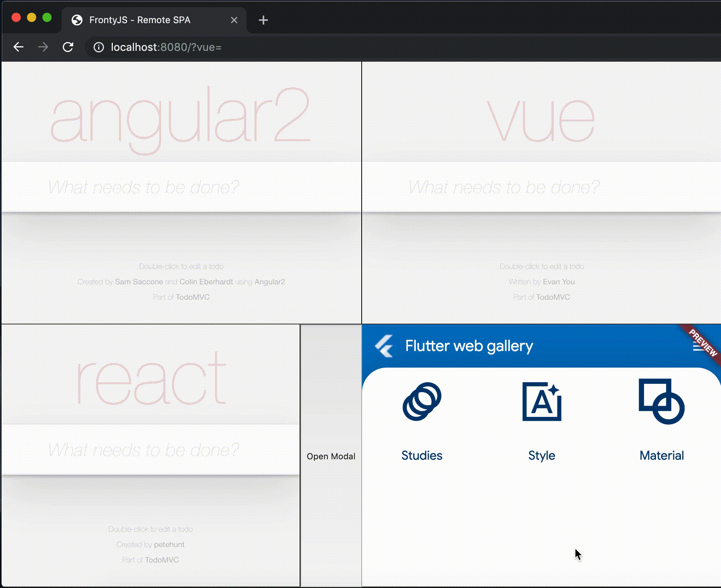Click the Style label
Viewport: 721px width, 588px height.
542,456
